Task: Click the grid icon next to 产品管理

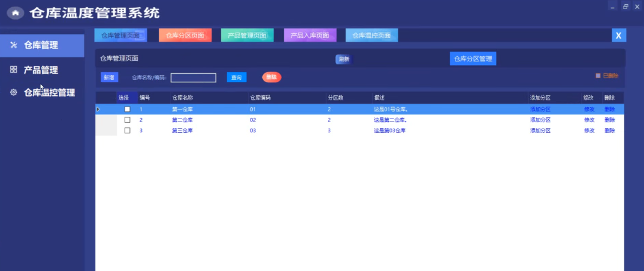Action: pyautogui.click(x=14, y=70)
